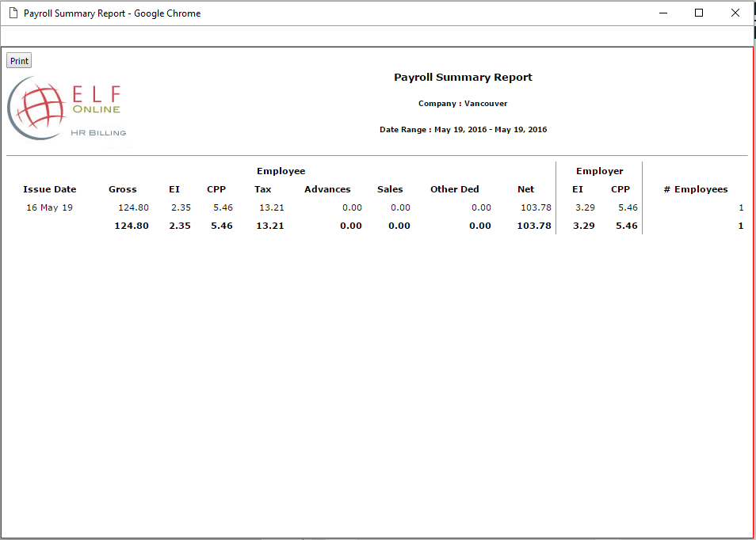Click the Employee group header
This screenshot has width=756, height=540.
(x=281, y=171)
